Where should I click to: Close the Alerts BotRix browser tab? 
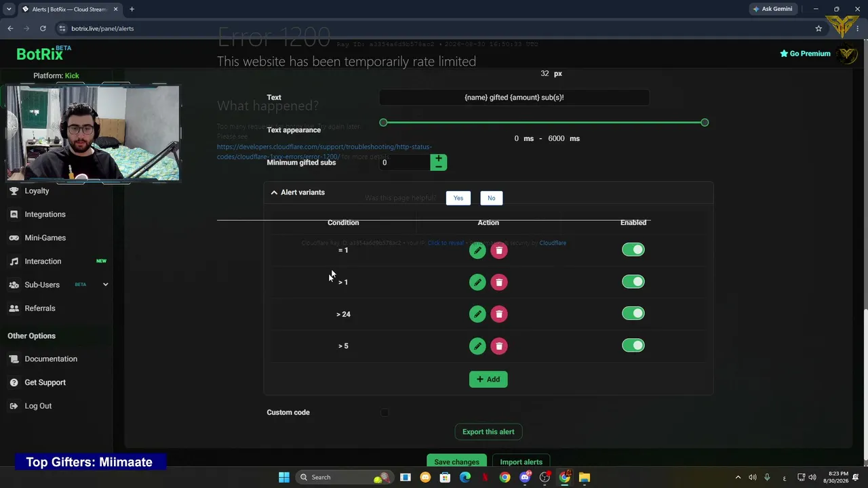pyautogui.click(x=115, y=9)
